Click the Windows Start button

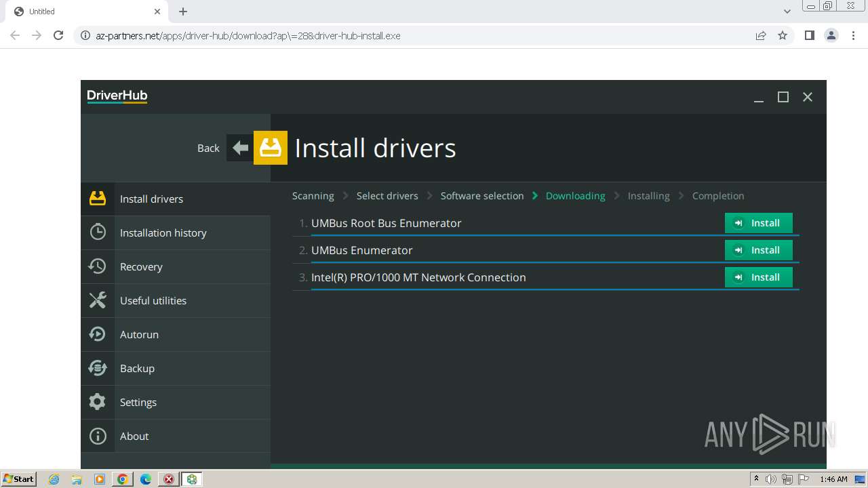19,479
